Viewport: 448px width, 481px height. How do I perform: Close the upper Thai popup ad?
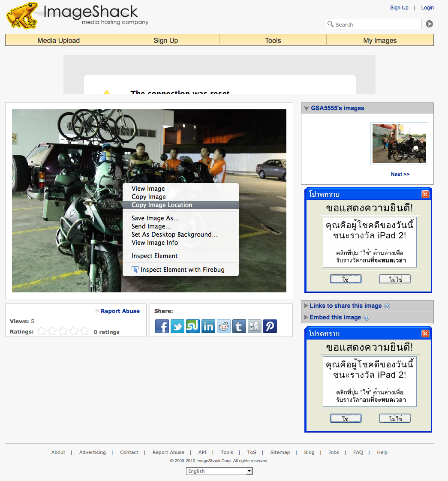pos(425,194)
